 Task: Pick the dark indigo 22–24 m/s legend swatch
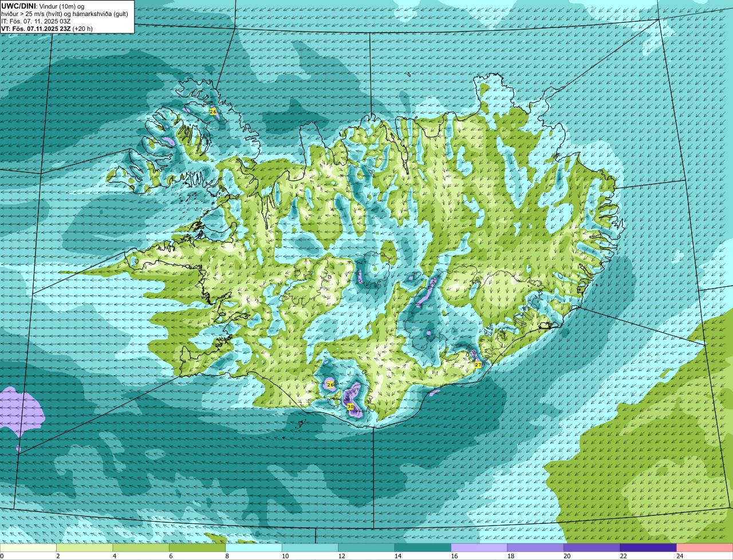(648, 547)
